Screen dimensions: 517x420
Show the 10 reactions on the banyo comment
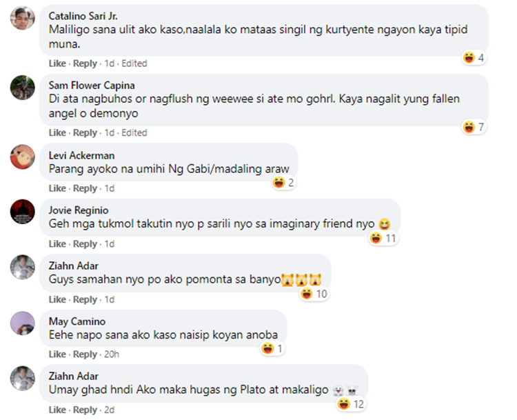[314, 294]
